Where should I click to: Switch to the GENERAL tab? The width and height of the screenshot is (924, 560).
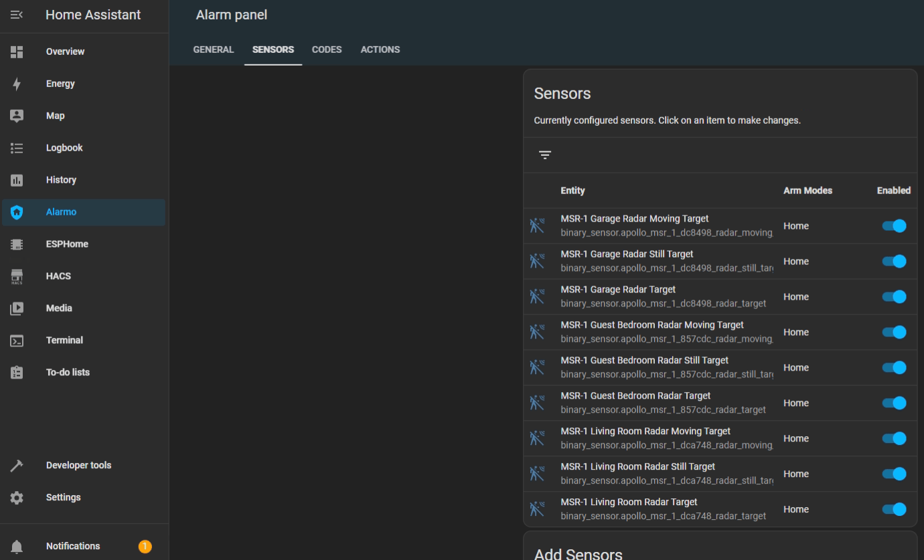(x=214, y=50)
